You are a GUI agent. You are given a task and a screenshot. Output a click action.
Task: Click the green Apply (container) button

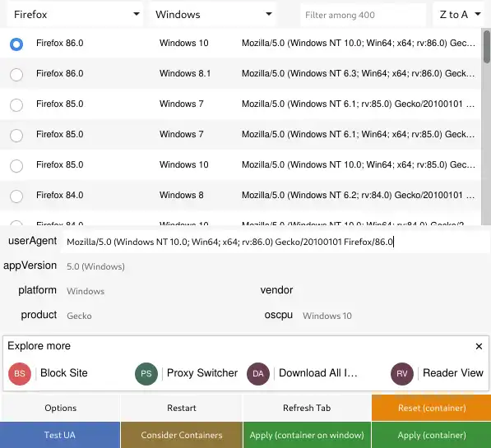[432, 435]
